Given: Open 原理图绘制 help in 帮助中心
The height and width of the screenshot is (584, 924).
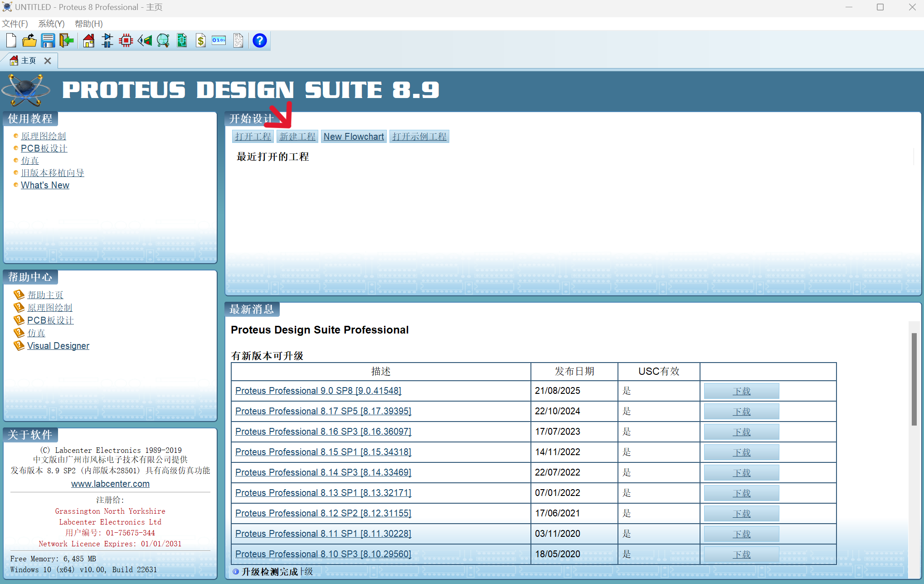Looking at the screenshot, I should [50, 308].
